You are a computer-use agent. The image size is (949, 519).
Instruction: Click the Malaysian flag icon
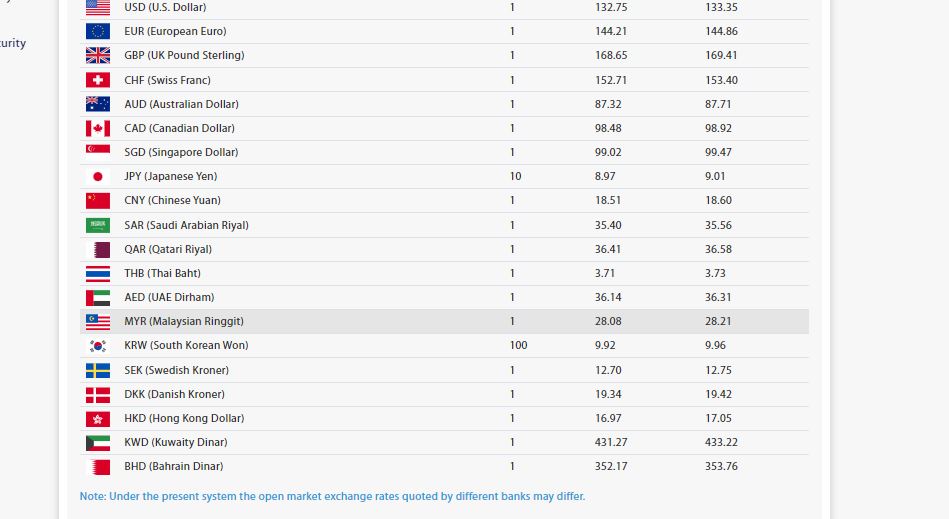(x=97, y=321)
